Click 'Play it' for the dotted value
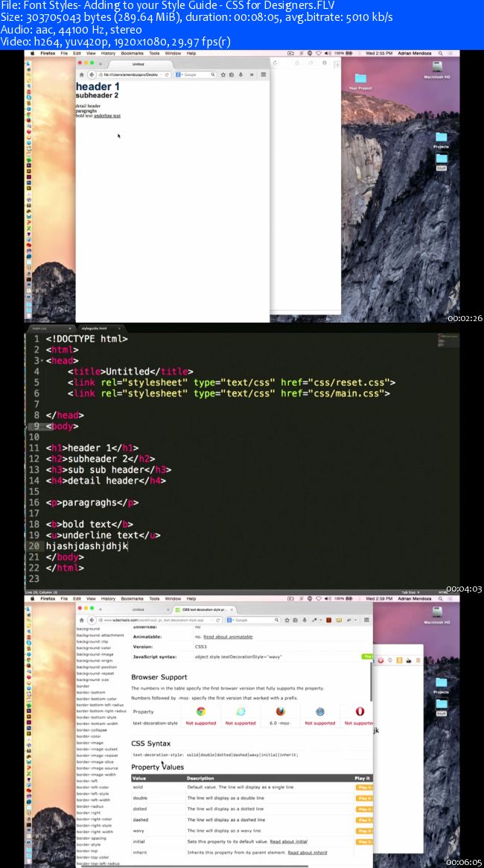This screenshot has height=868, width=484. tap(364, 809)
